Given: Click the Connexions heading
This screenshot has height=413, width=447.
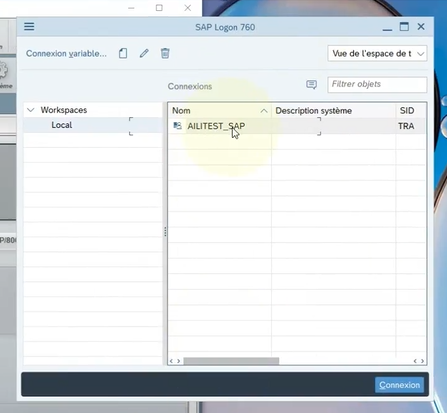Looking at the screenshot, I should 190,86.
